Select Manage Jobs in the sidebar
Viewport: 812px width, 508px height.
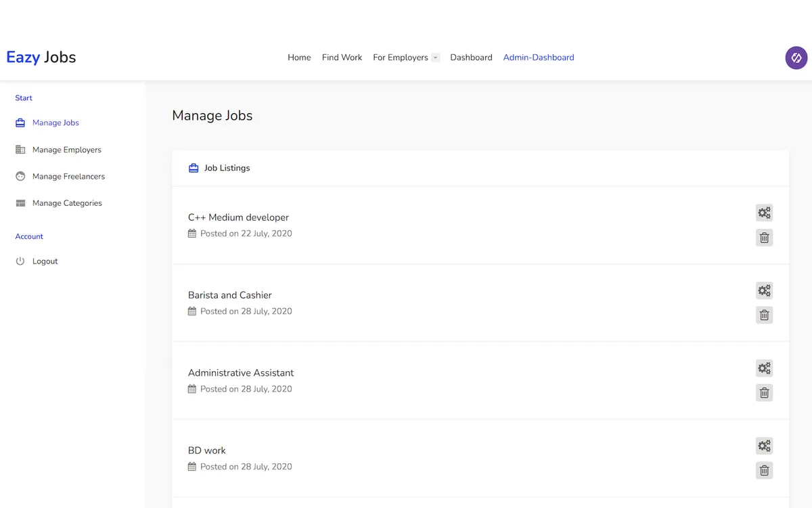[x=55, y=123]
